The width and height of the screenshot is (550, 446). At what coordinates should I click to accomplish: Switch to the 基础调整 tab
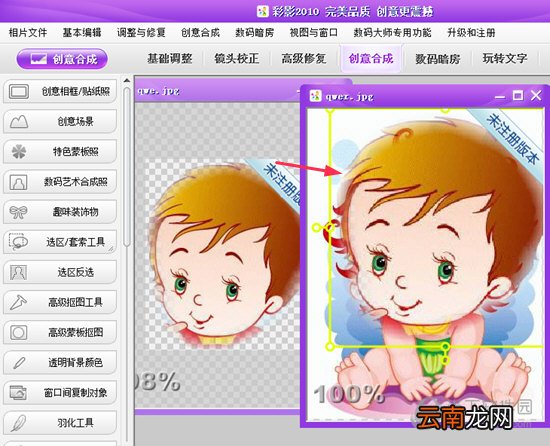(170, 59)
